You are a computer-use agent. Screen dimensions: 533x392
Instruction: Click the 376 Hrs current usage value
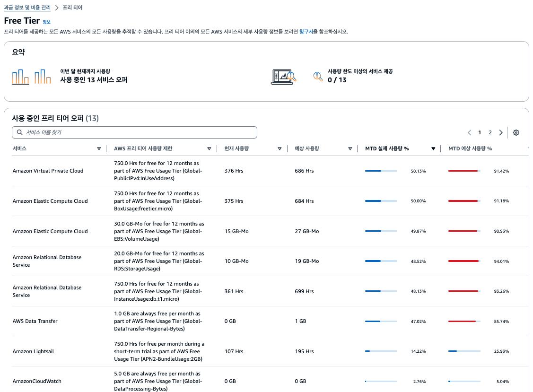[234, 171]
